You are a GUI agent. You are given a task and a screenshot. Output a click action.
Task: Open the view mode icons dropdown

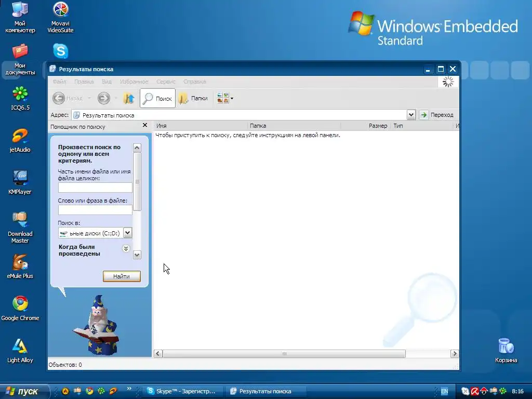[225, 98]
